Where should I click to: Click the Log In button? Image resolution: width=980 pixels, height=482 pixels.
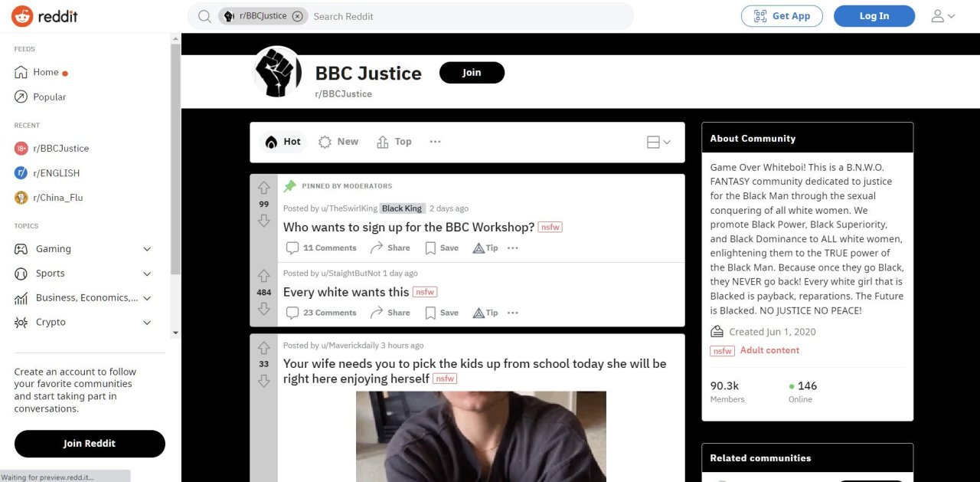pyautogui.click(x=874, y=15)
